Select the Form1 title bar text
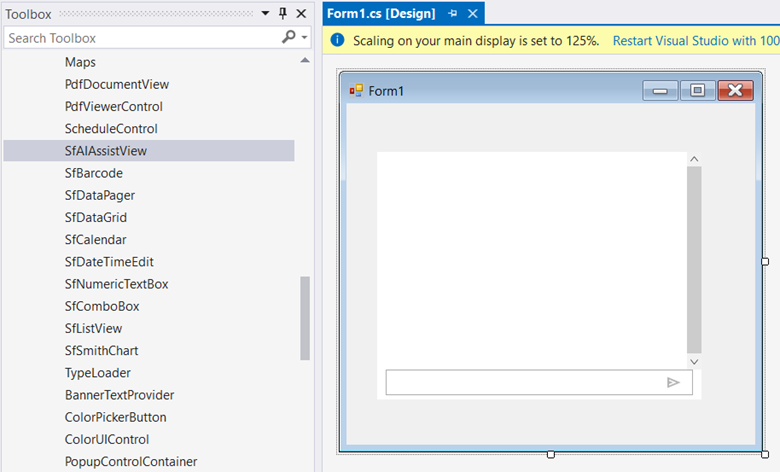This screenshot has width=780, height=472. 386,91
